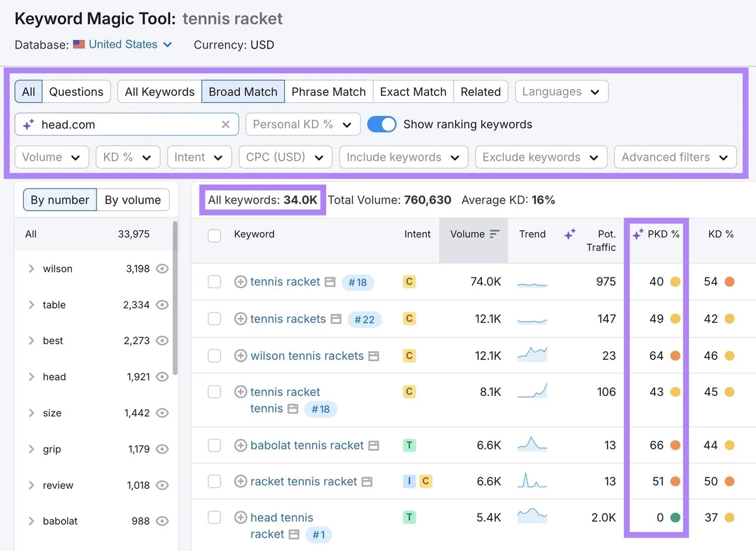Viewport: 756px width, 551px height.
Task: Open SERP icon next to 'wilson tennis rackets'
Action: point(374,356)
